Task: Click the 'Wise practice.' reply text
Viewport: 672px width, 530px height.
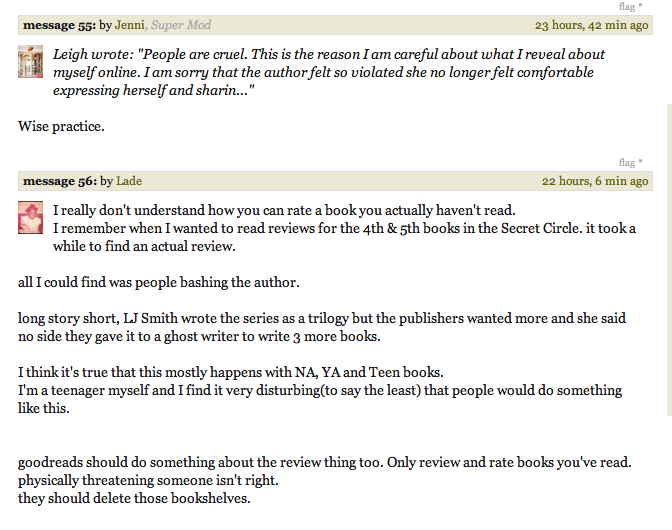Action: tap(61, 126)
